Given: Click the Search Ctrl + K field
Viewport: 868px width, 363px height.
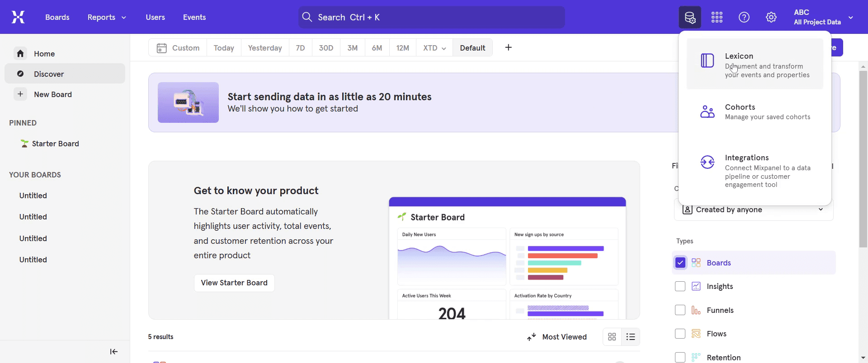Looking at the screenshot, I should (431, 17).
